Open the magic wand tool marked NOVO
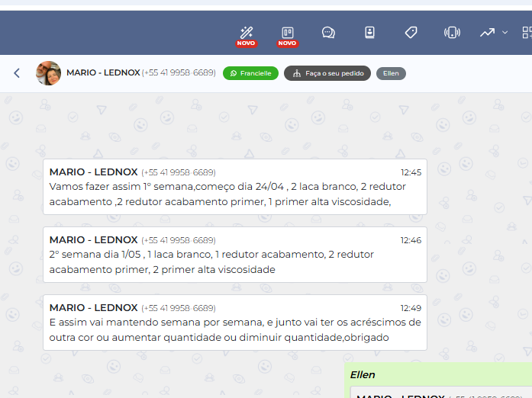The image size is (532, 398). coord(247,33)
